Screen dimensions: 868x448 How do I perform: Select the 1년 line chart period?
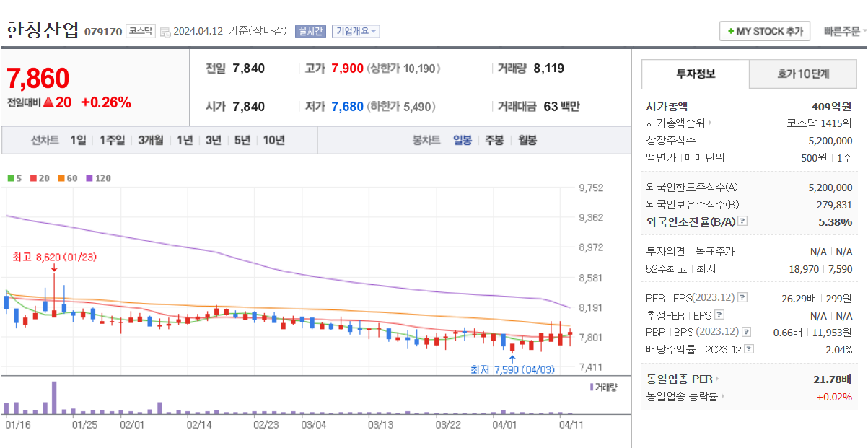185,140
